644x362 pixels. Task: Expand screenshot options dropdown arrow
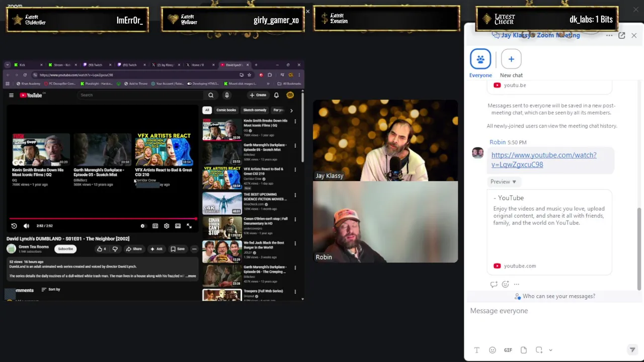point(550,350)
